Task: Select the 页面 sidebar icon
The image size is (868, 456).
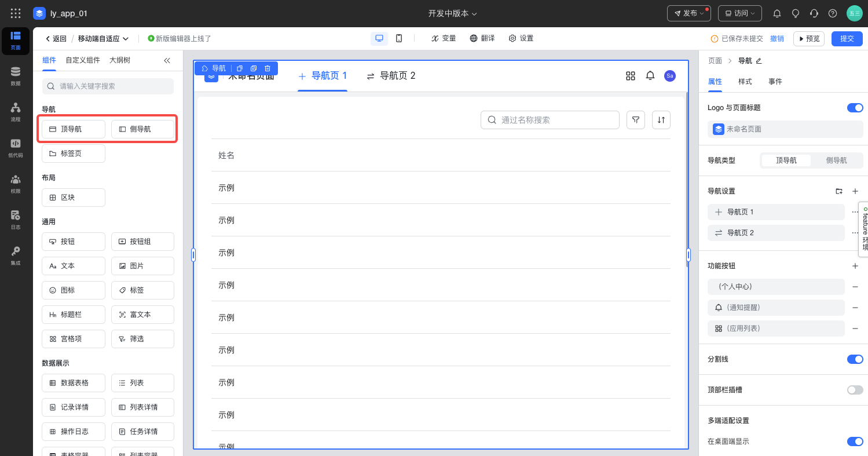Action: (x=16, y=41)
